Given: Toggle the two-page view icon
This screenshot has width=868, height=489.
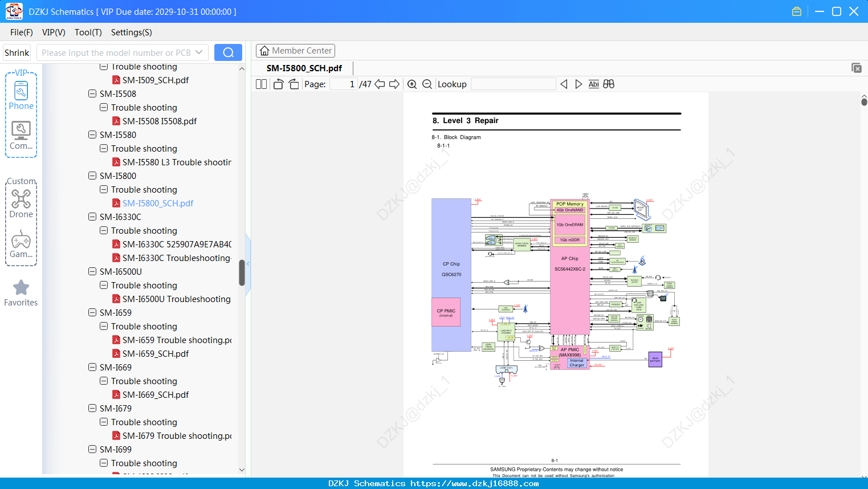Looking at the screenshot, I should tap(261, 84).
